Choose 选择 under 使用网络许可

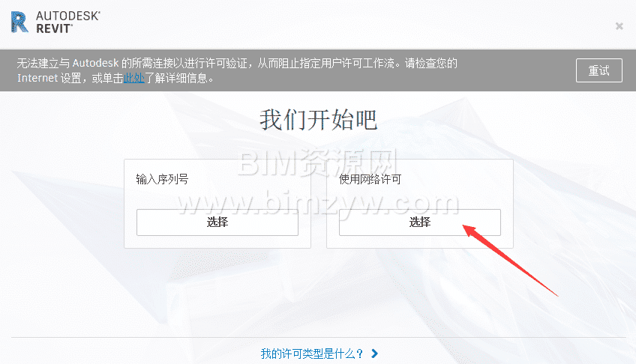419,222
